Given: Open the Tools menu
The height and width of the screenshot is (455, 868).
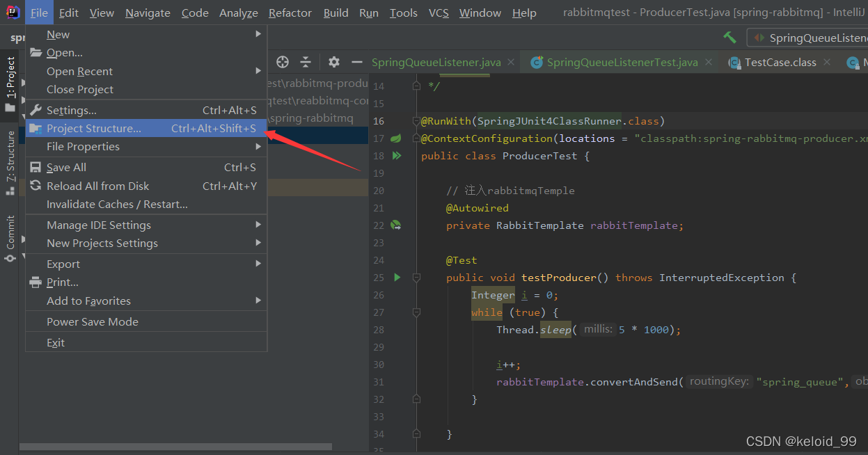Looking at the screenshot, I should (x=404, y=13).
